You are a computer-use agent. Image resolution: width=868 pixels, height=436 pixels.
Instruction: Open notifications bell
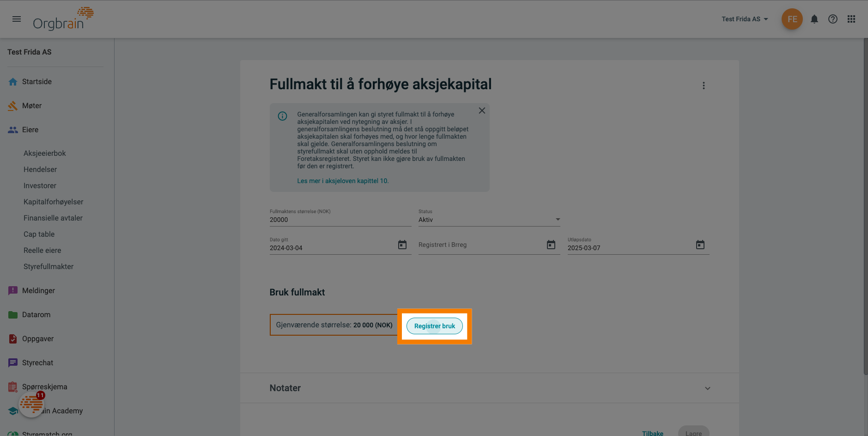pos(814,19)
